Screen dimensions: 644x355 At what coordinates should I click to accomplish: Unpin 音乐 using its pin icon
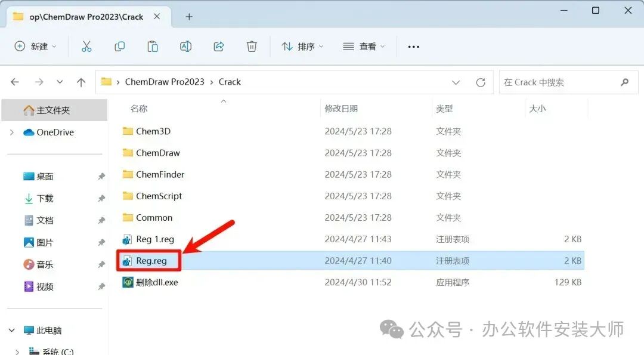click(x=101, y=264)
